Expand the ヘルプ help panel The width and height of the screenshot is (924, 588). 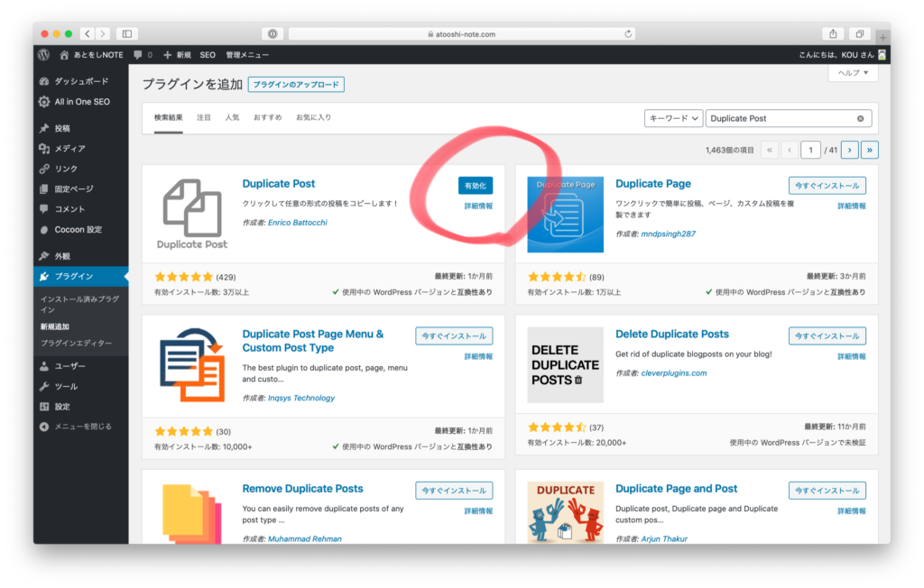click(x=852, y=72)
